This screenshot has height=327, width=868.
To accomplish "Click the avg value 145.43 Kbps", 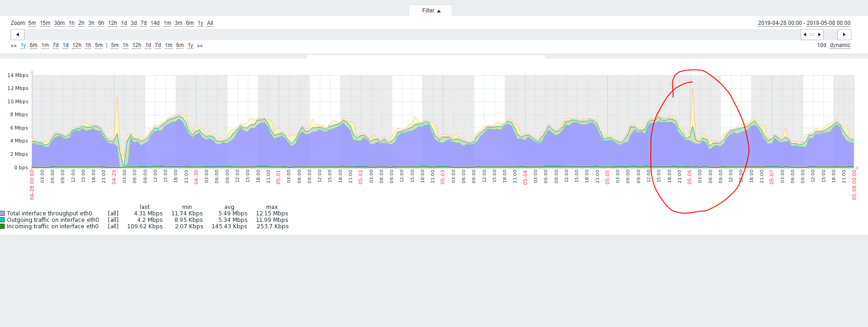I will pyautogui.click(x=229, y=226).
